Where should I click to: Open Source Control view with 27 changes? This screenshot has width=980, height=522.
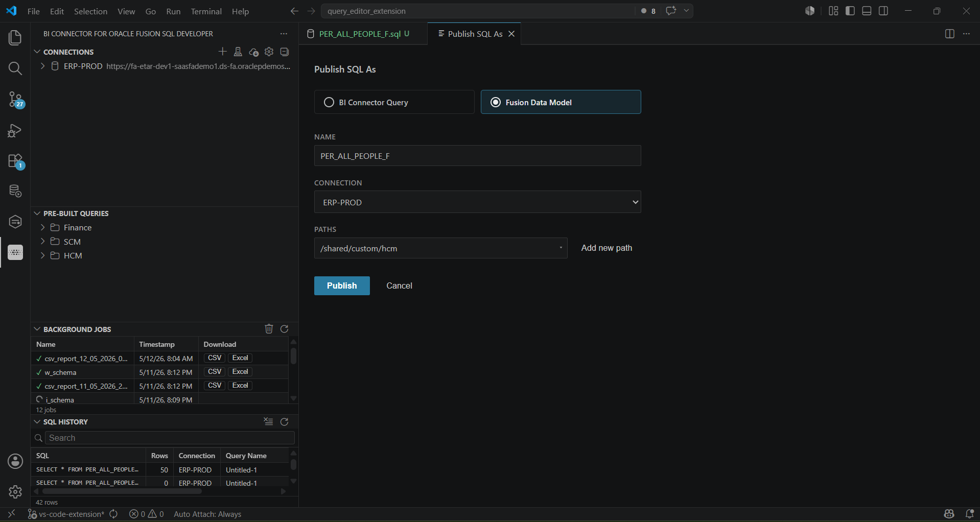click(15, 100)
